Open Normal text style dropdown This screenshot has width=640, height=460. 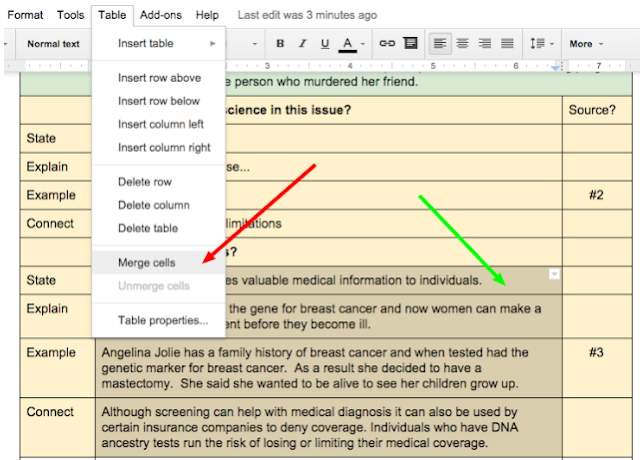pos(53,44)
